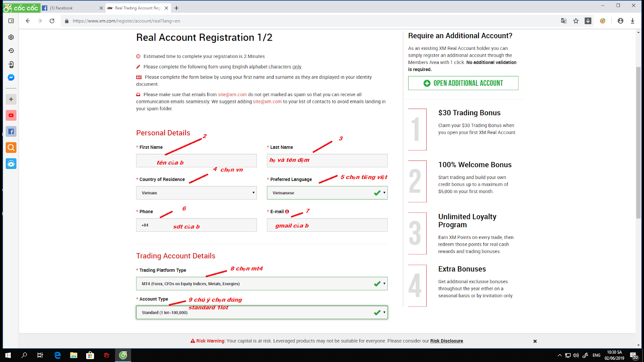Select the Real Trading Account Registration tab
The image size is (644, 362).
pyautogui.click(x=138, y=8)
